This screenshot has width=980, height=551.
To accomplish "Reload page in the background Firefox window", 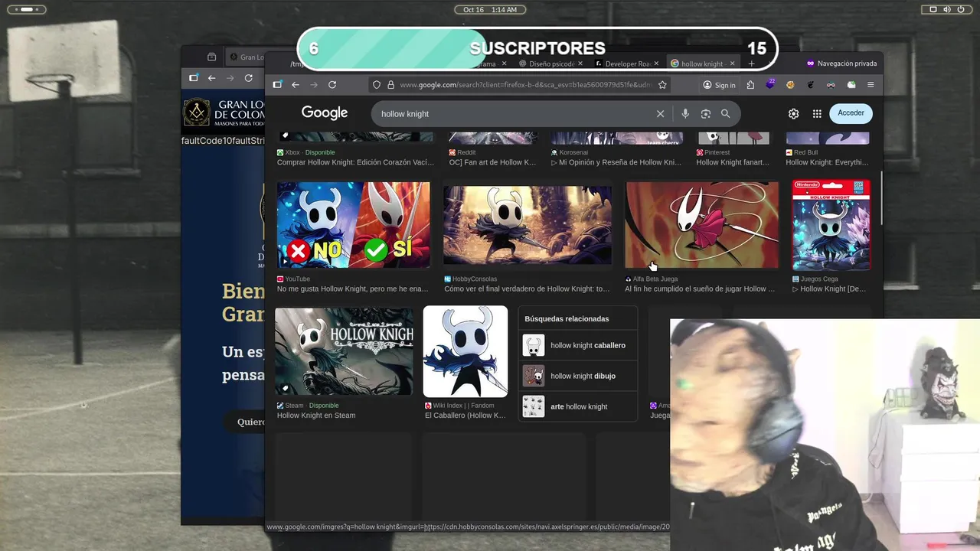I will click(x=248, y=78).
